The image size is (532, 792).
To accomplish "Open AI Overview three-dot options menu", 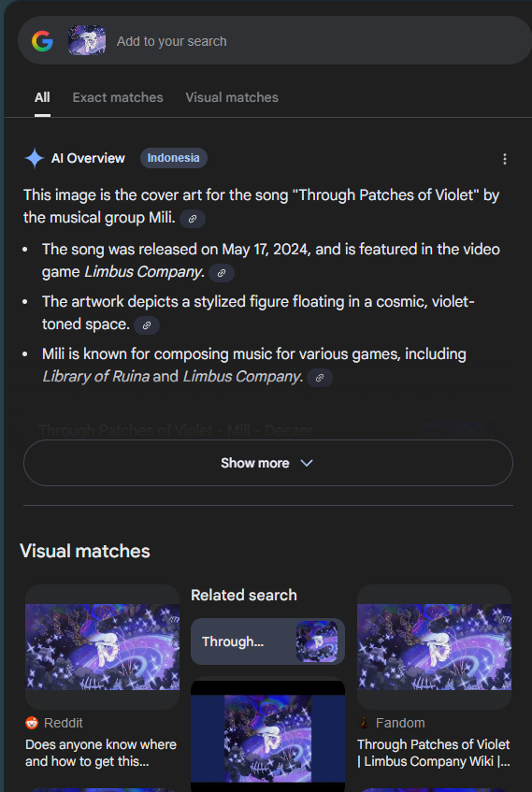I will point(504,159).
